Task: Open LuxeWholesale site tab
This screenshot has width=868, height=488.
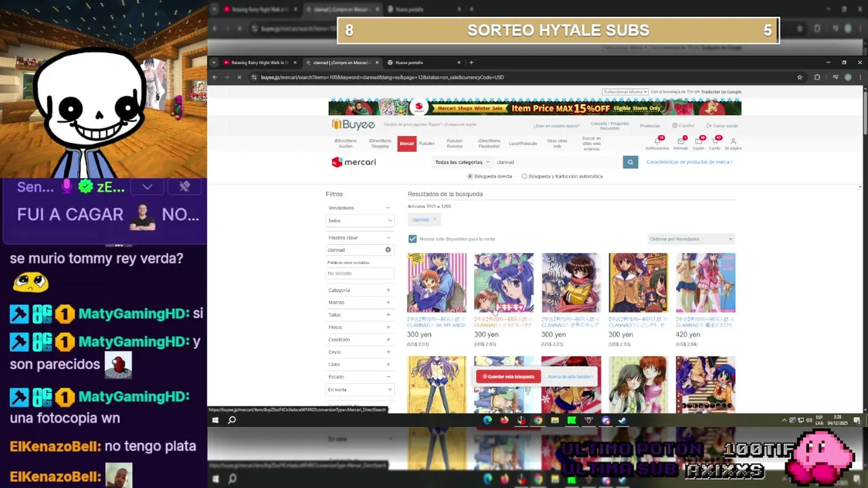Action: coord(523,143)
